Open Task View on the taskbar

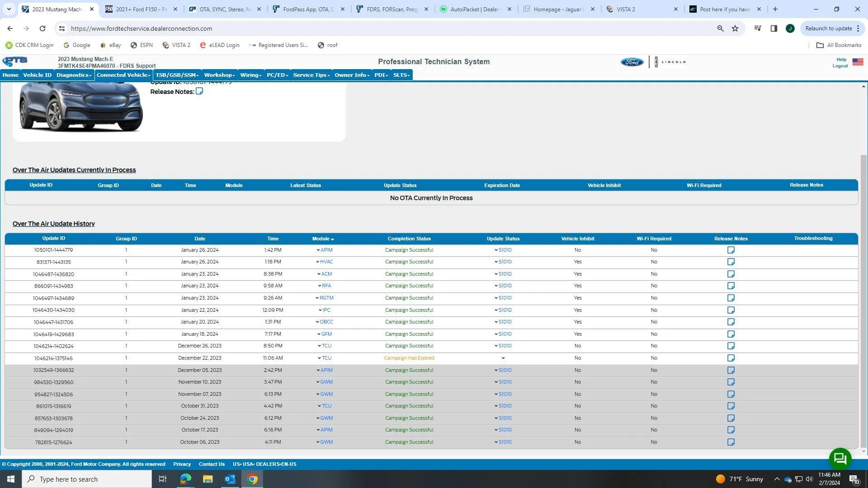[163, 479]
